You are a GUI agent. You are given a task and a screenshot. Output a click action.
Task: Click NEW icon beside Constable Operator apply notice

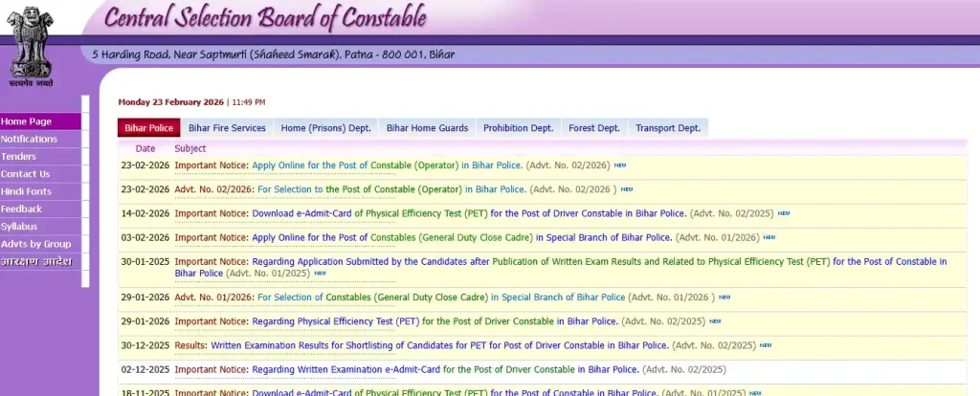point(619,165)
